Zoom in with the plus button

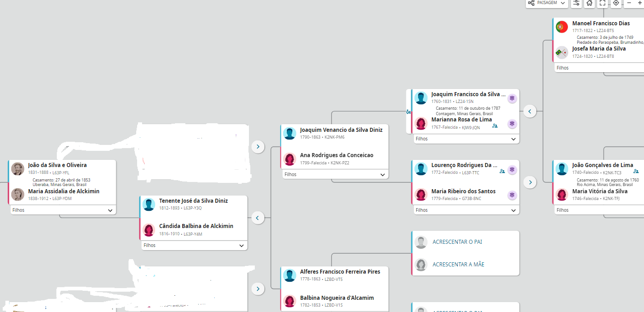click(639, 3)
